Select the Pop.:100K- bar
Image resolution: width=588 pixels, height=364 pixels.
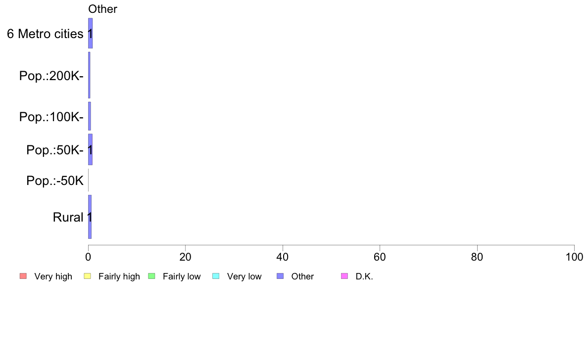pos(90,116)
